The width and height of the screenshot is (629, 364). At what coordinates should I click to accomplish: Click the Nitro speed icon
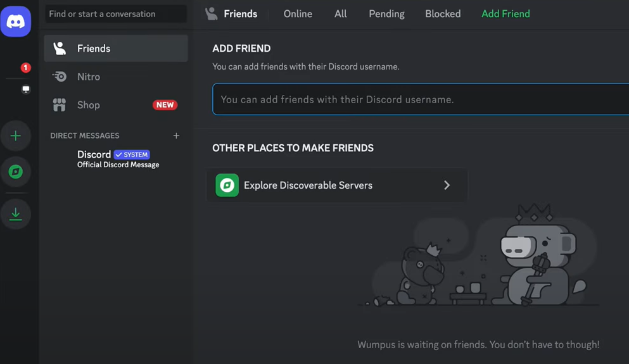tap(60, 77)
